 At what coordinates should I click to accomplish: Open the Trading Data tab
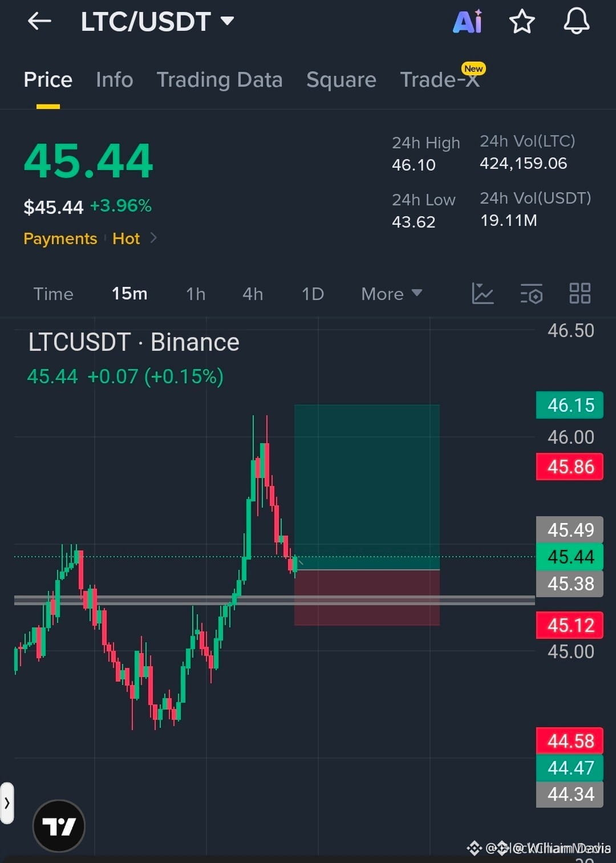[x=220, y=80]
